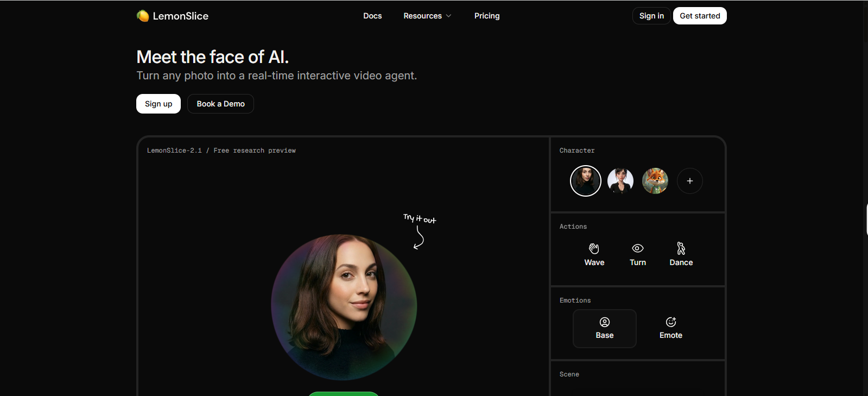Image resolution: width=868 pixels, height=396 pixels.
Task: Toggle the Base emotion option
Action: pos(605,329)
